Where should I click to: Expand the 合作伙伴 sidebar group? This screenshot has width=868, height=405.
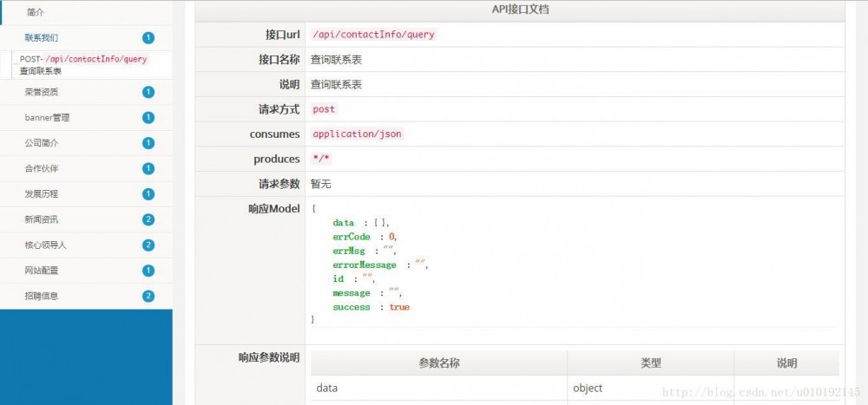pos(42,168)
